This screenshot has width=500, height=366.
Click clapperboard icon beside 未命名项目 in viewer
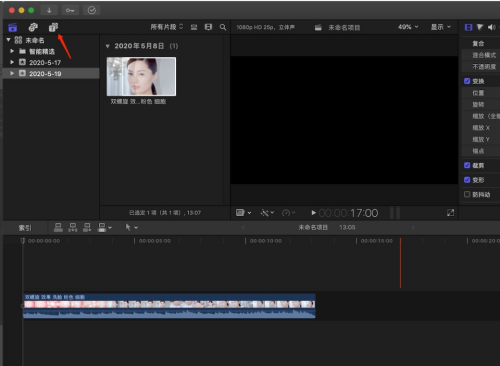(x=318, y=28)
